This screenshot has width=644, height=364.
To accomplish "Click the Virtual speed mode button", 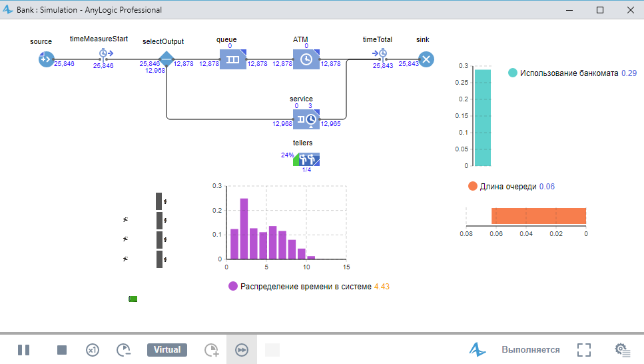I will coord(167,350).
